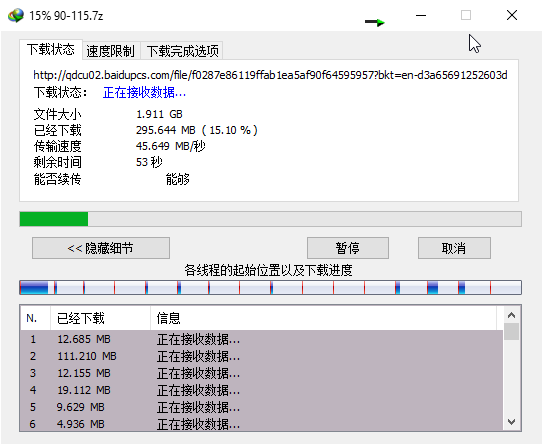Screen dimensions: 543x445
Task: Click the 隐藏细节 button
Action: [x=101, y=248]
